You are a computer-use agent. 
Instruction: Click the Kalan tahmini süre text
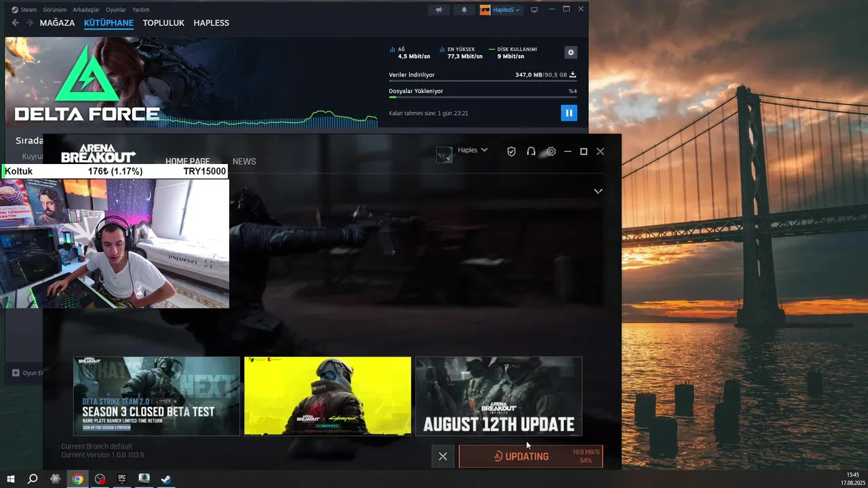click(x=429, y=113)
